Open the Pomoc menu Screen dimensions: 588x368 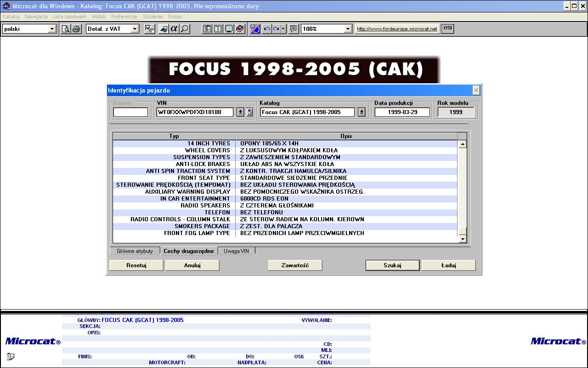175,17
